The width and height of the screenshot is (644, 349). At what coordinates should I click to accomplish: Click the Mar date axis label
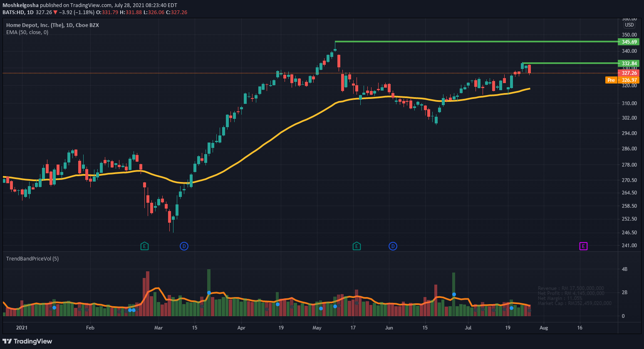click(x=159, y=328)
